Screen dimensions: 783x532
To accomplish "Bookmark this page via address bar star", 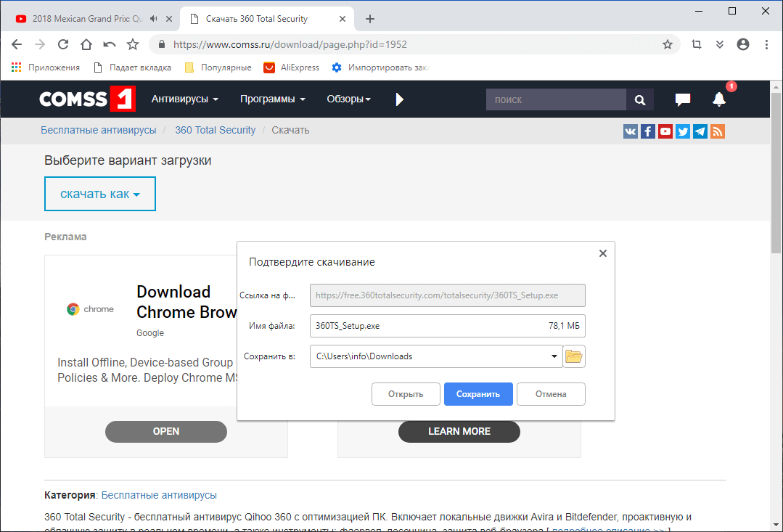I will 668,44.
